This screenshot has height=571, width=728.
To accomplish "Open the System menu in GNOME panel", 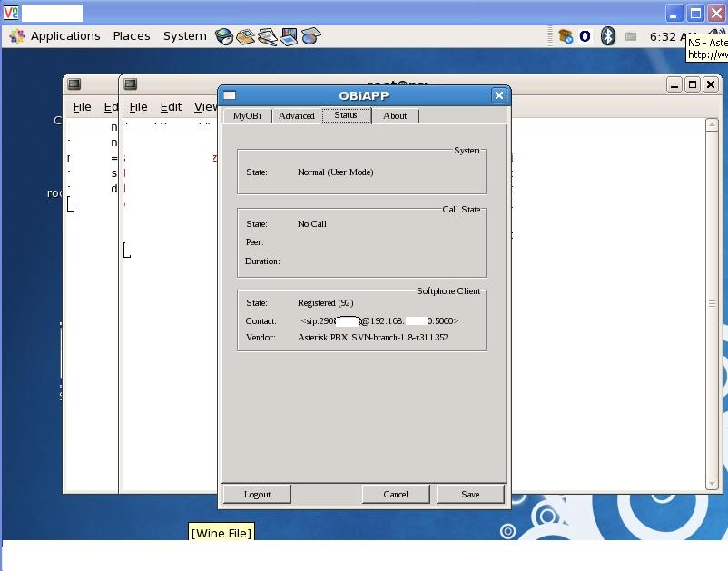I will pyautogui.click(x=185, y=35).
